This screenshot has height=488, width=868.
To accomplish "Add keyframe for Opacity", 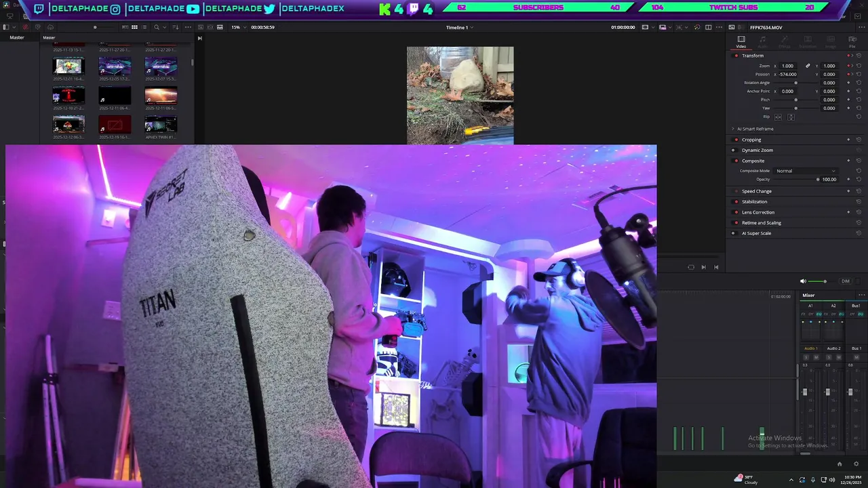I will pos(848,179).
